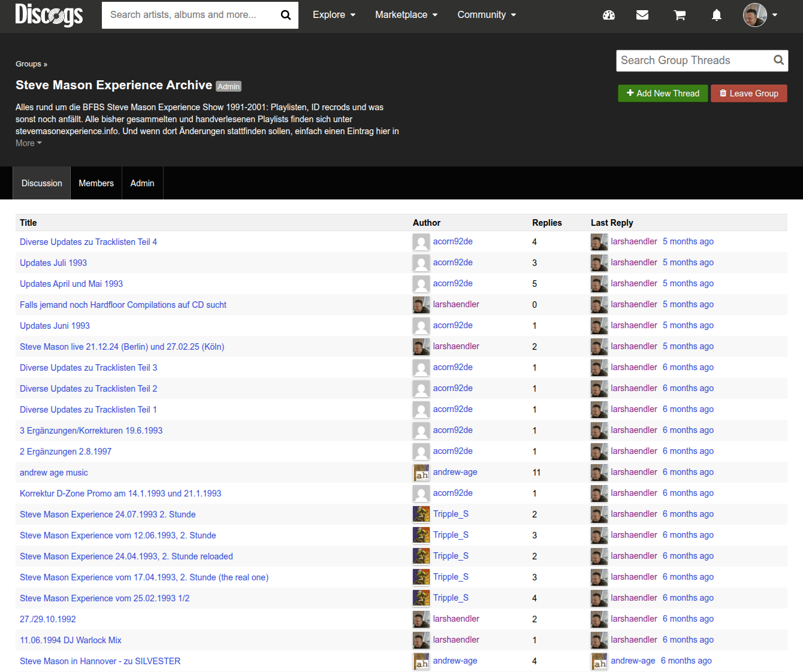Open thread 17.04.1993, 2. Stunde (the real one)
Viewport: 803px width, 672px height.
point(144,577)
